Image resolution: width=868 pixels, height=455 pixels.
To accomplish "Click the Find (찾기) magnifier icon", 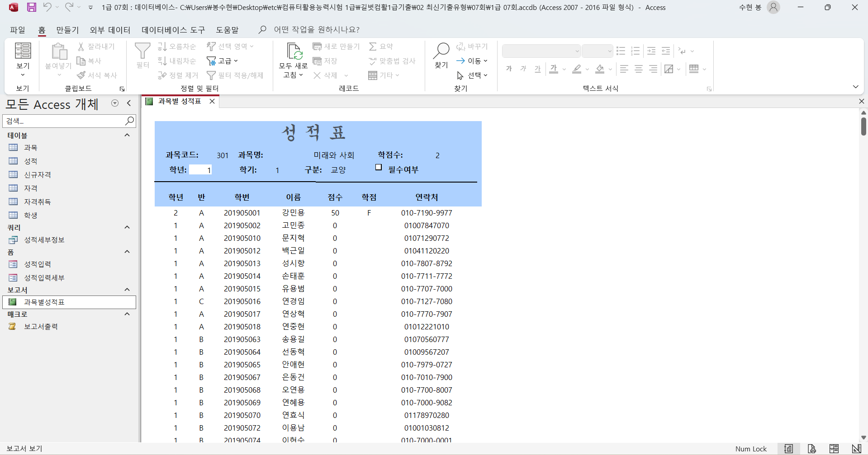I will coord(441,51).
